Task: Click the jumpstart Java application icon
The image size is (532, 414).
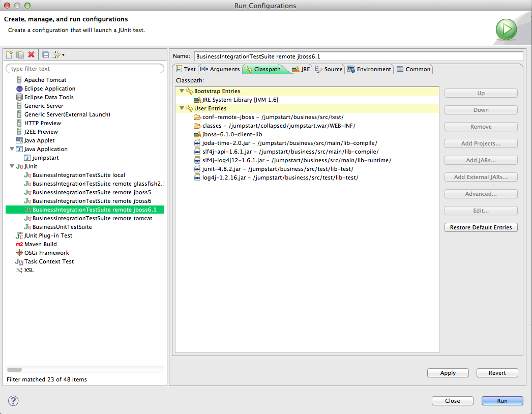Action: coord(27,158)
